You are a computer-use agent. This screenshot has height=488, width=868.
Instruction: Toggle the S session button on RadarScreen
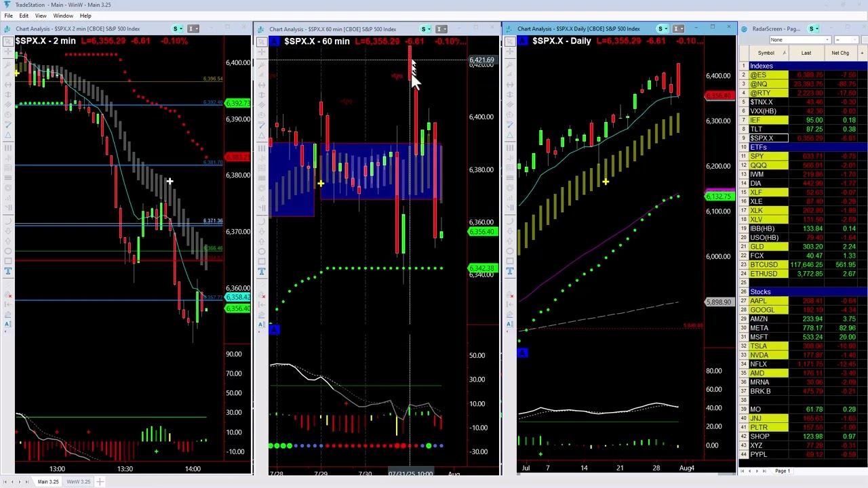click(x=812, y=28)
